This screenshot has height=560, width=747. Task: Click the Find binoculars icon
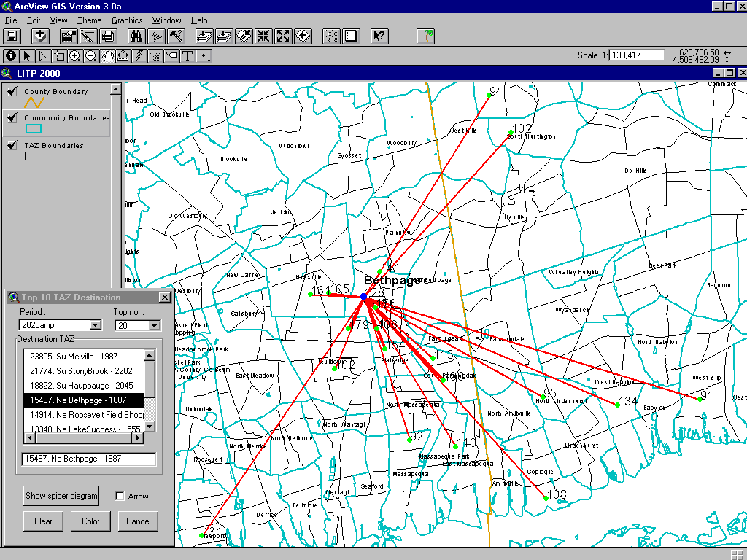[136, 36]
